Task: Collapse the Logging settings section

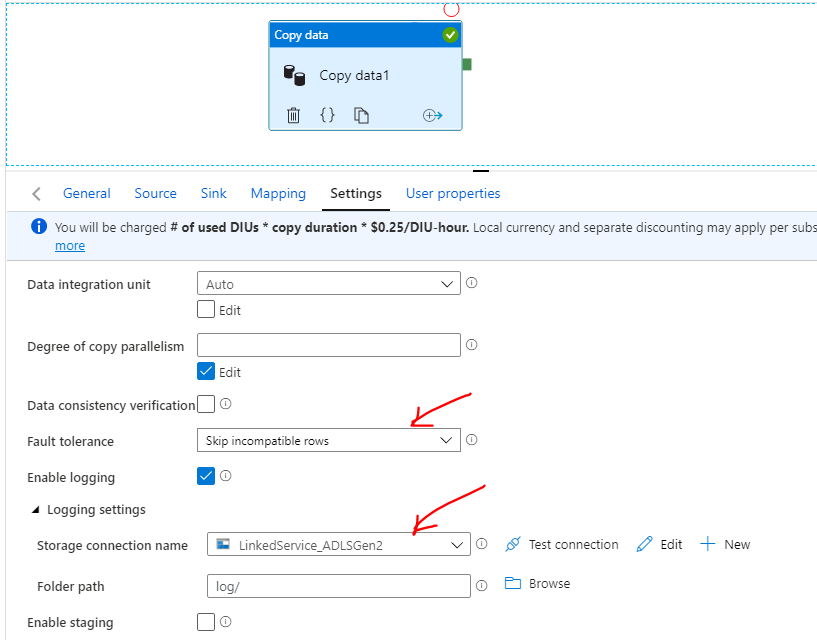Action: (36, 509)
